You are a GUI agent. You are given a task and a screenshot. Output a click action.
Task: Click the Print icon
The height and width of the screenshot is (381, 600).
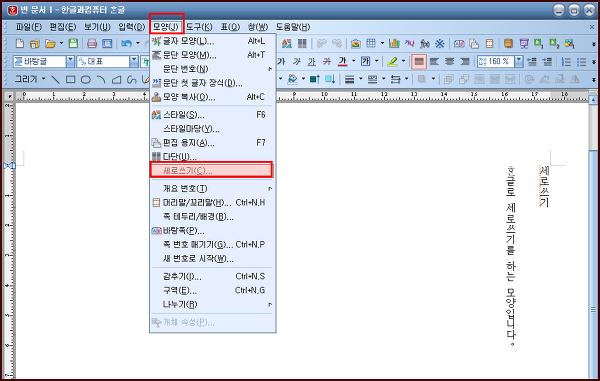click(92, 44)
